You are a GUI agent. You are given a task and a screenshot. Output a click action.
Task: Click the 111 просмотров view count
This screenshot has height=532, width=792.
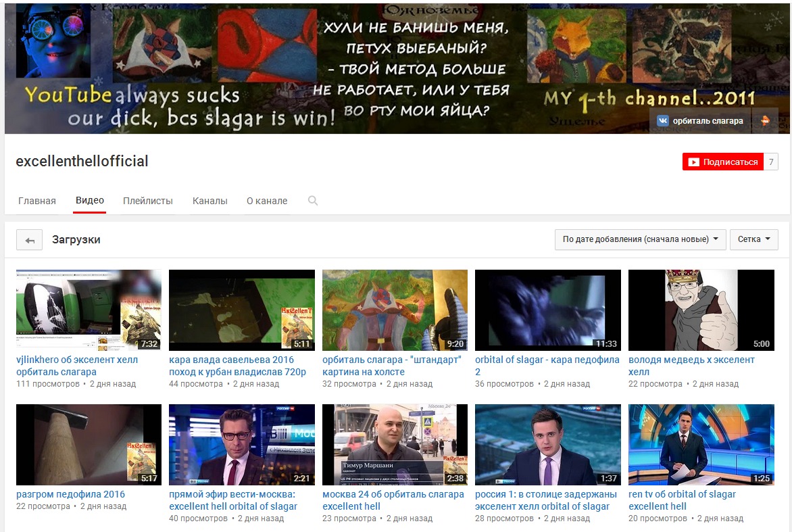click(x=48, y=384)
